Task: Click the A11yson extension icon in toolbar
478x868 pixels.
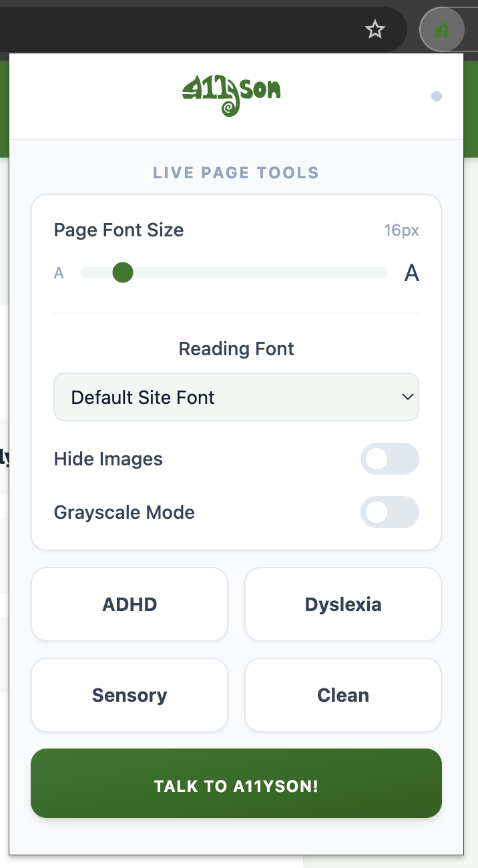Action: [x=441, y=29]
